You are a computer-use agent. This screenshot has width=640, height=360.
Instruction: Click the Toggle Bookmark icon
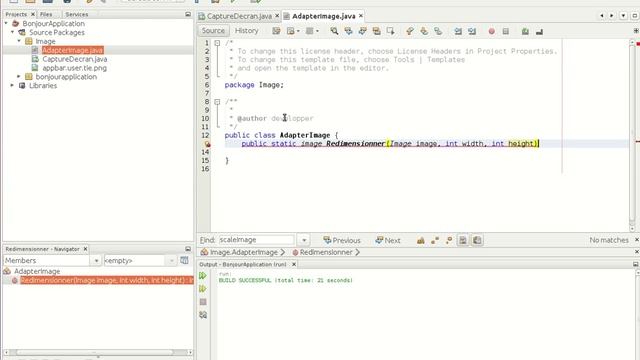438,31
